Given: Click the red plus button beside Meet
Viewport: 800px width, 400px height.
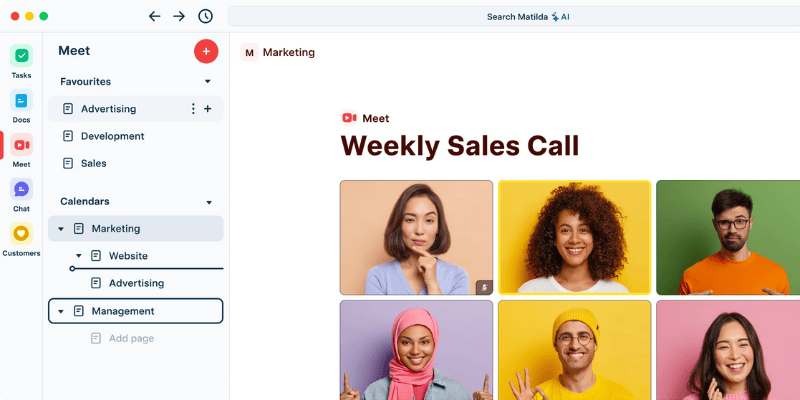Looking at the screenshot, I should click(206, 51).
